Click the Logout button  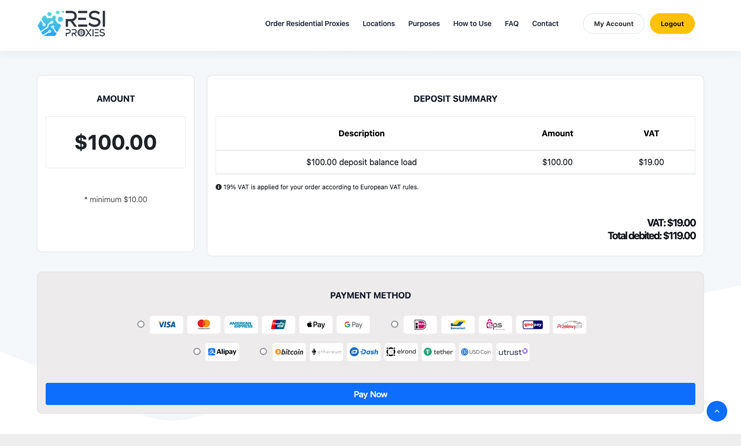pyautogui.click(x=672, y=24)
